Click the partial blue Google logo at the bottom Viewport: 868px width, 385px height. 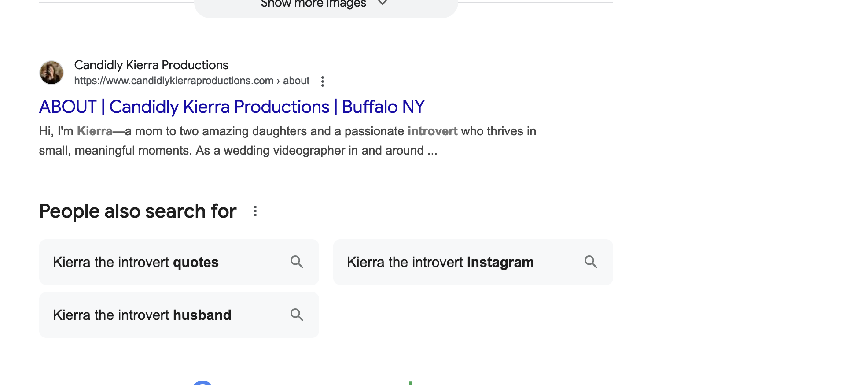tap(202, 383)
